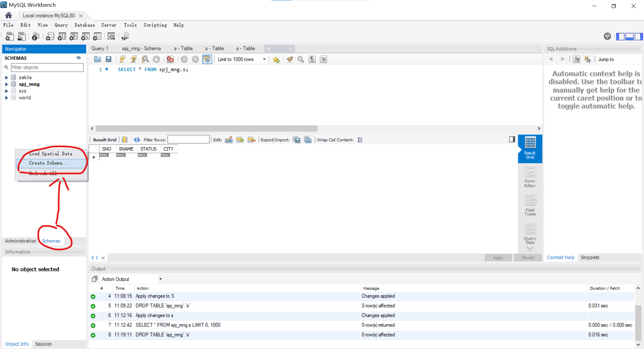Go to the home screen tab
Viewport: 644px width, 349px height.
(x=9, y=15)
